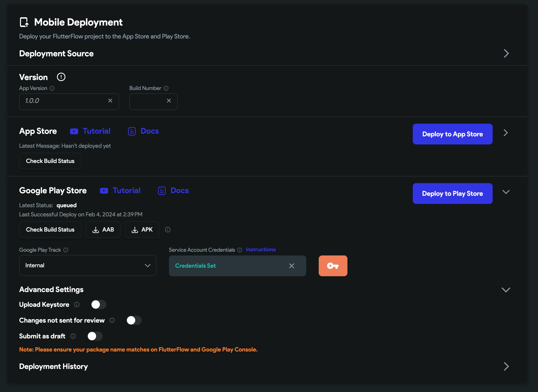Image resolution: width=538 pixels, height=392 pixels.
Task: Enable the Submit as draft switch
Action: click(95, 336)
